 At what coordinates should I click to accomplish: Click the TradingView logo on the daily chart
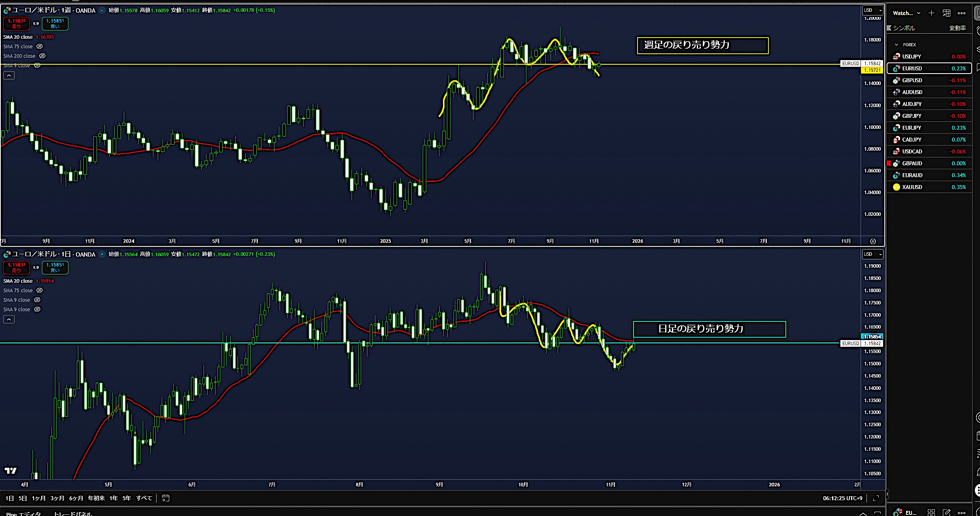11,471
